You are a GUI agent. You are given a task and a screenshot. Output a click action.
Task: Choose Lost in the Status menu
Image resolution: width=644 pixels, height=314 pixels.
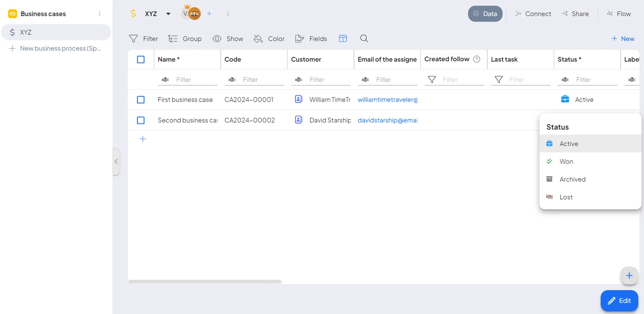(x=590, y=197)
